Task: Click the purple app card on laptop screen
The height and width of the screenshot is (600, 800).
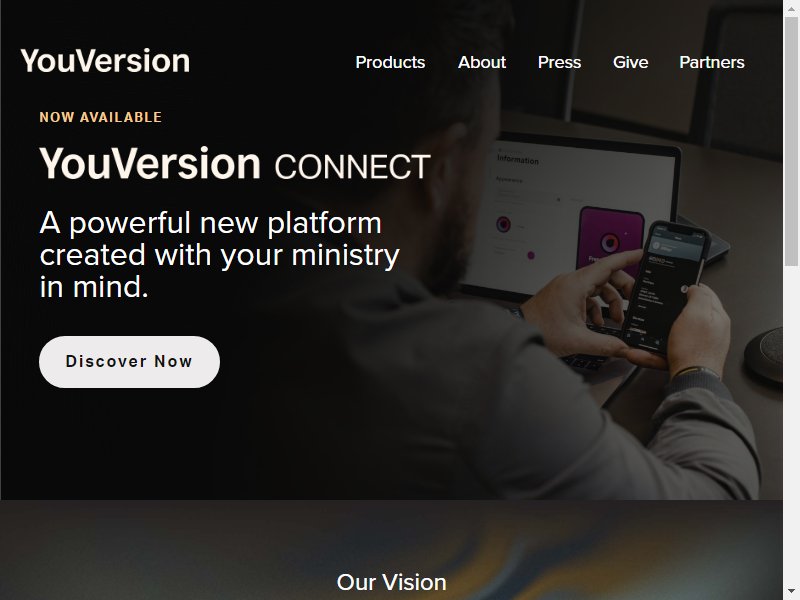Action: (x=609, y=238)
